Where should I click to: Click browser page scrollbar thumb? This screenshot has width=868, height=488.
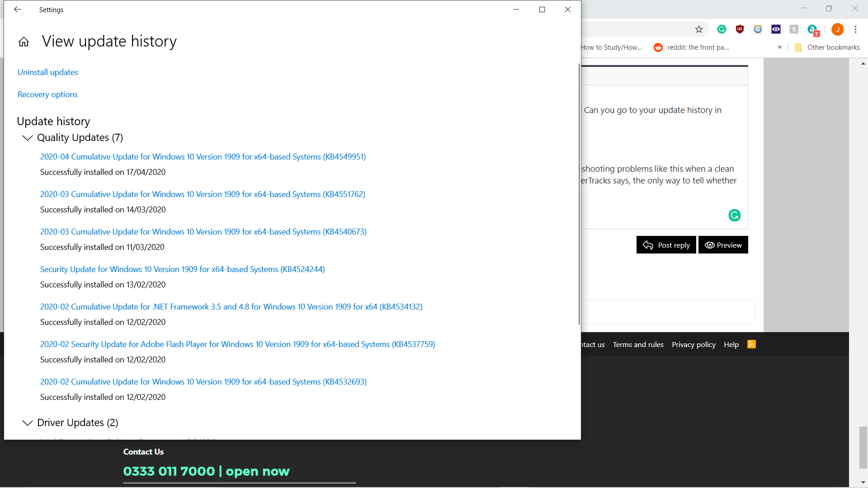point(863,447)
